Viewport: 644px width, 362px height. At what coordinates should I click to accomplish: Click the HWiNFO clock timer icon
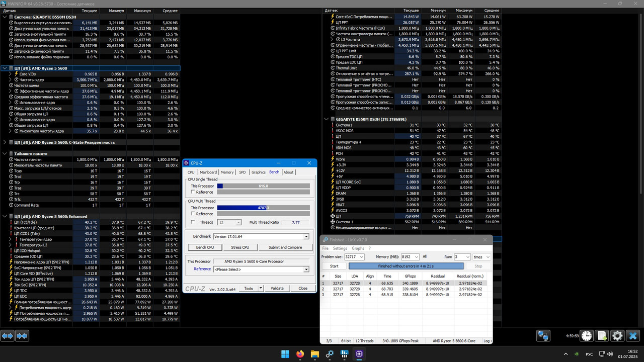point(587,335)
